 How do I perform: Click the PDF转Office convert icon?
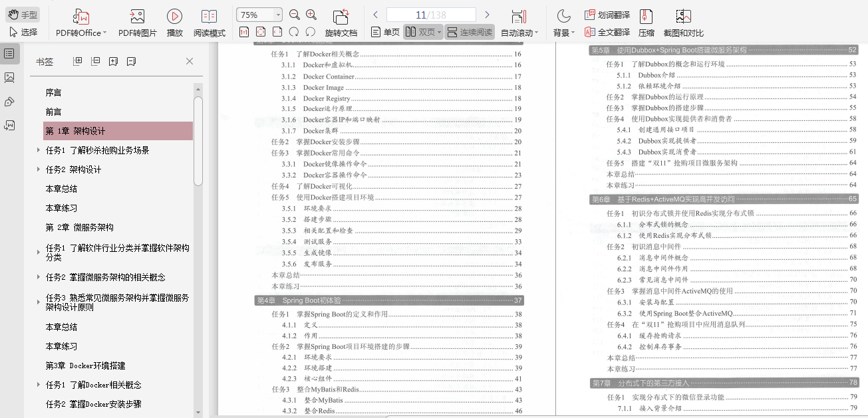[x=80, y=16]
